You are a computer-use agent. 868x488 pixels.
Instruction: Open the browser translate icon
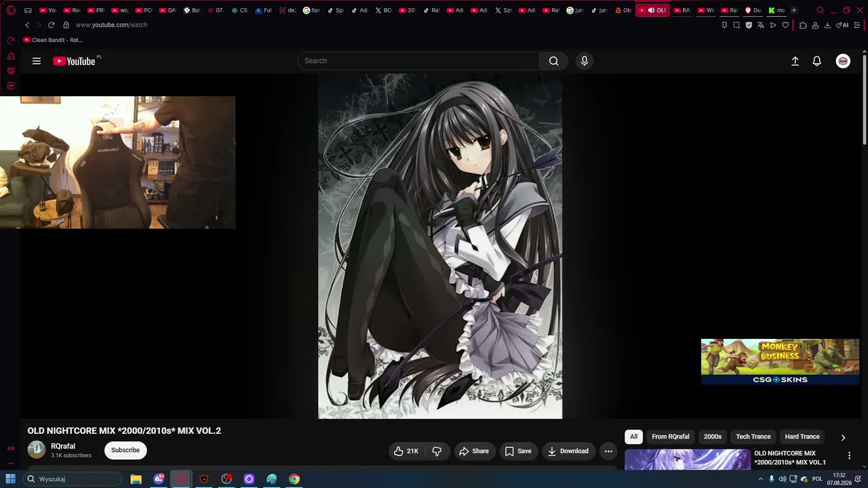pyautogui.click(x=761, y=25)
